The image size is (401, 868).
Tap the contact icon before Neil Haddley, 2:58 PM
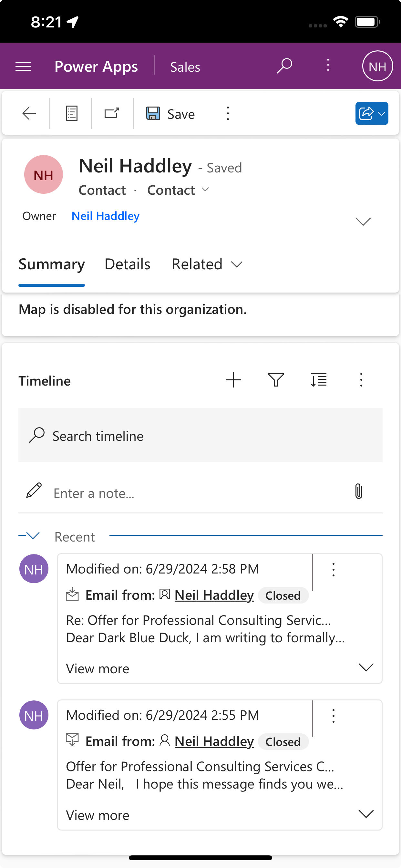[x=164, y=594]
